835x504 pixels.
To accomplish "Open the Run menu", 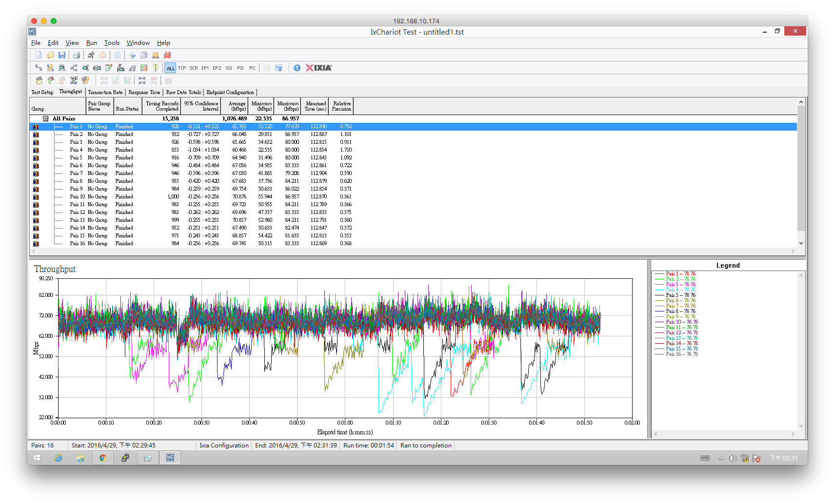I will pos(92,43).
